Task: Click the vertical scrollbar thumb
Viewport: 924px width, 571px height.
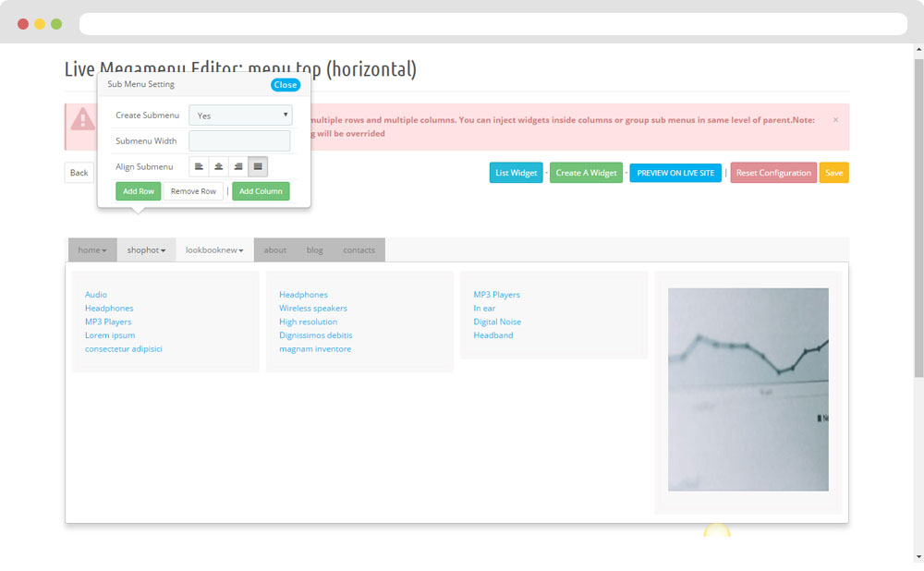Action: click(918, 218)
